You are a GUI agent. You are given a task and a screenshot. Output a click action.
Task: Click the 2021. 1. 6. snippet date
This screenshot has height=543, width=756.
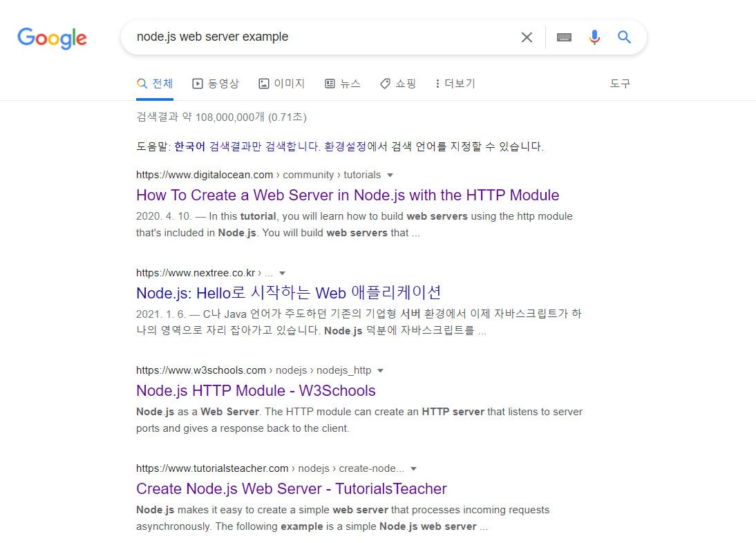[x=160, y=314]
